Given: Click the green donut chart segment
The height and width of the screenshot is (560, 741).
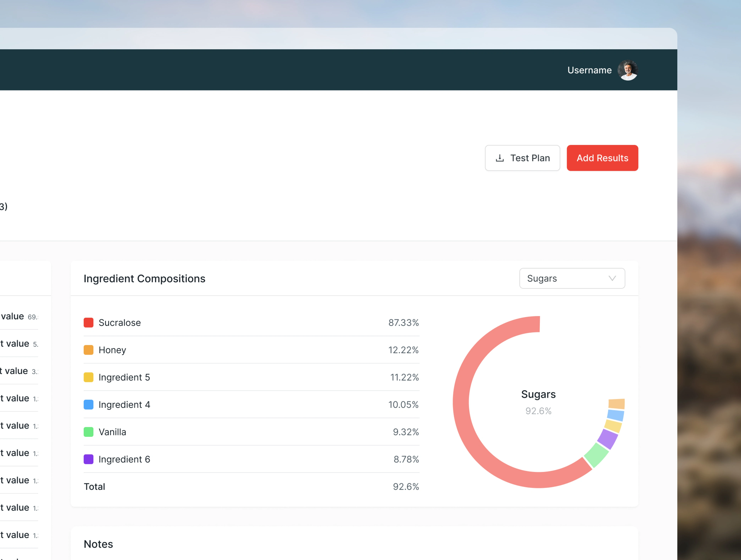Looking at the screenshot, I should pos(596,455).
